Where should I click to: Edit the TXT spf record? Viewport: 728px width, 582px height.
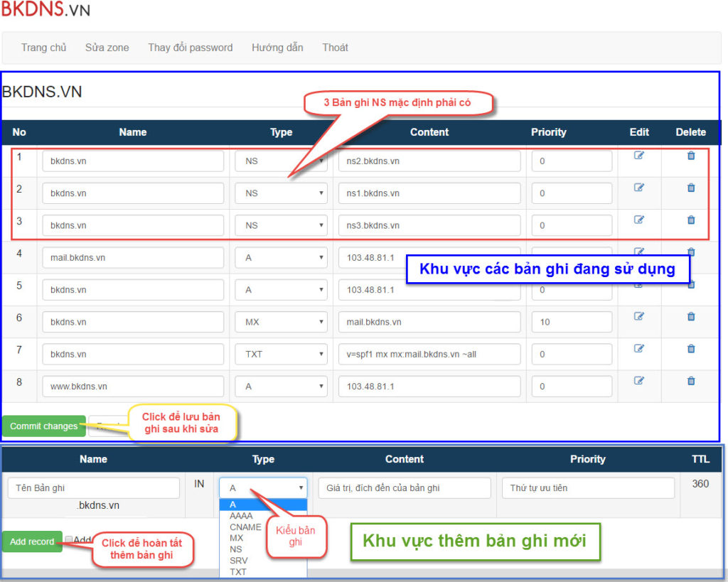pos(638,348)
